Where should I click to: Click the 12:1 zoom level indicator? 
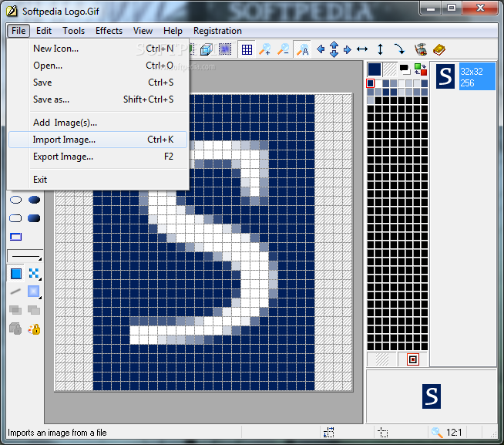click(x=454, y=433)
